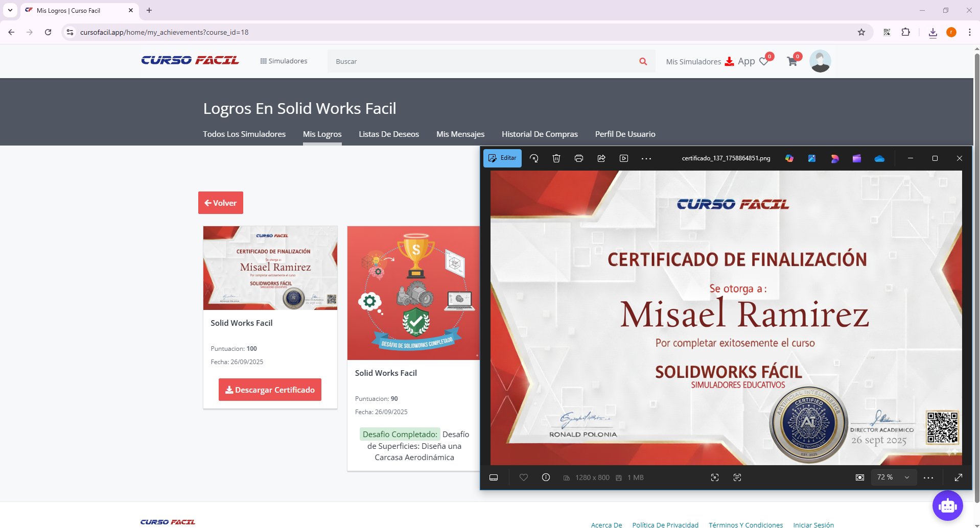Open the Chrome profile avatar
980x528 pixels.
[x=951, y=32]
